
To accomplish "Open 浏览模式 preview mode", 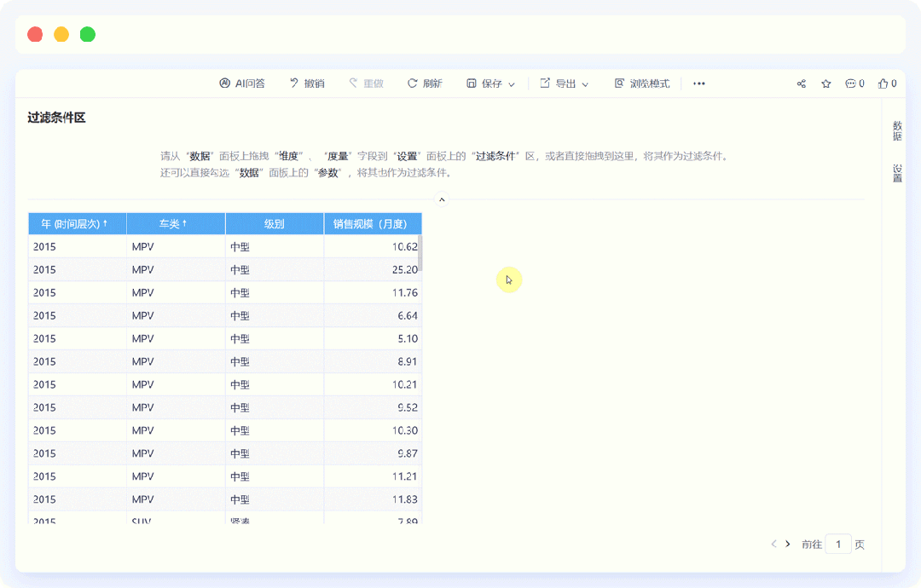I will pyautogui.click(x=642, y=84).
